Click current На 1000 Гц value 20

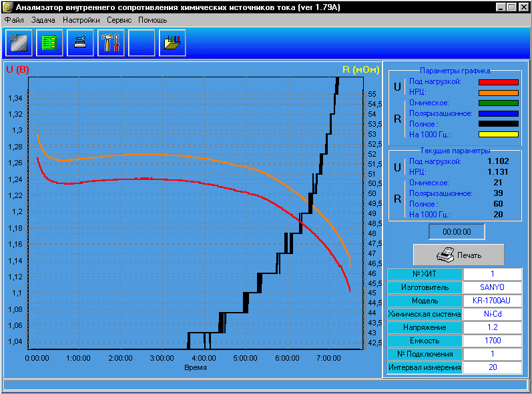pos(498,215)
